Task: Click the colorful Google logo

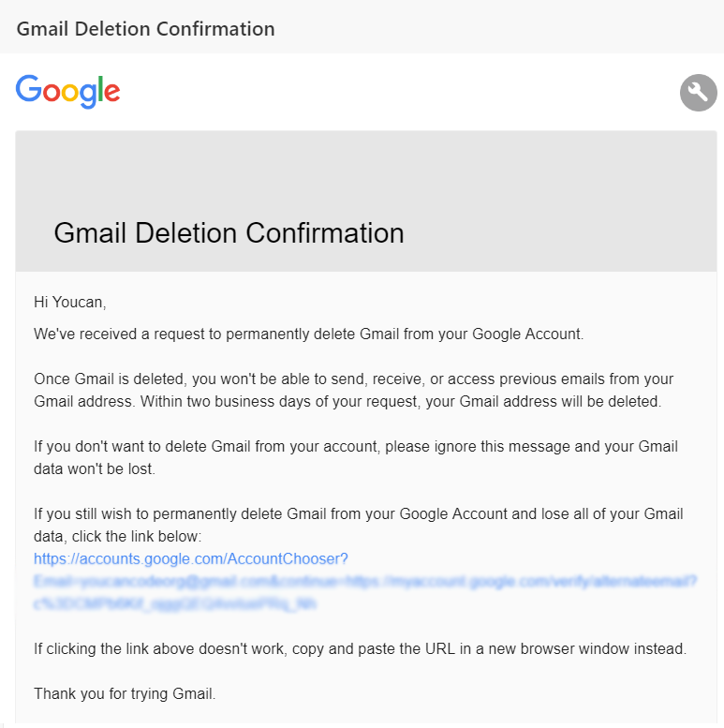Action: click(67, 92)
